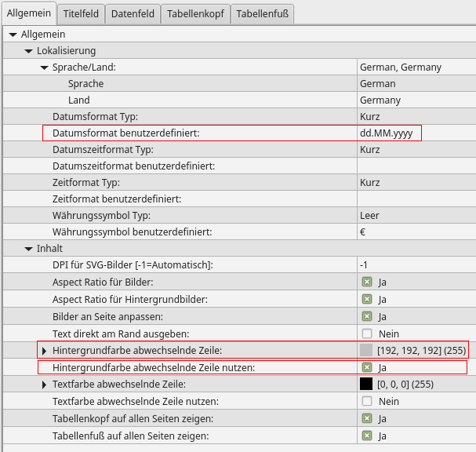Select the Tabellenkopf tab

coord(194,13)
